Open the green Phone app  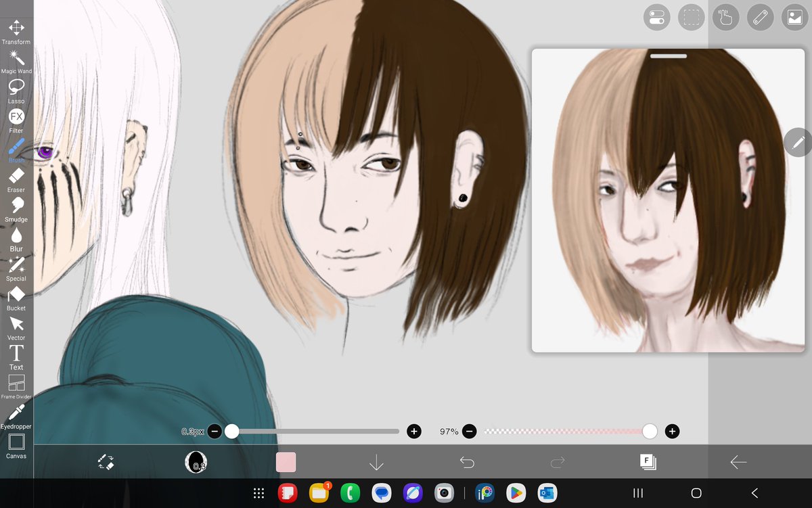tap(350, 493)
